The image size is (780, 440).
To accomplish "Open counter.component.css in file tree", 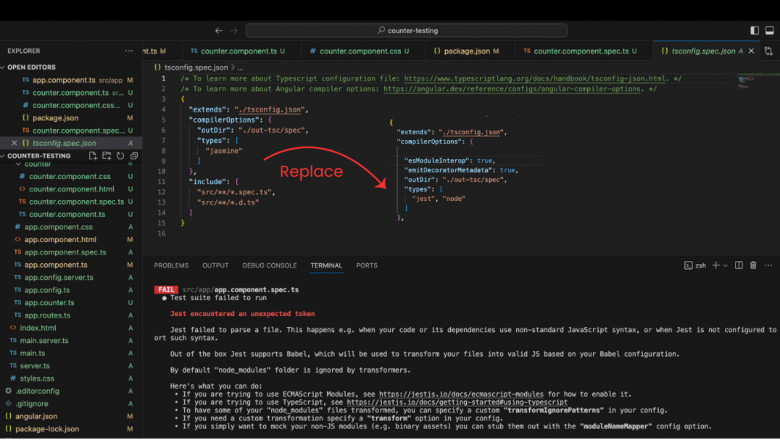I will click(x=69, y=176).
